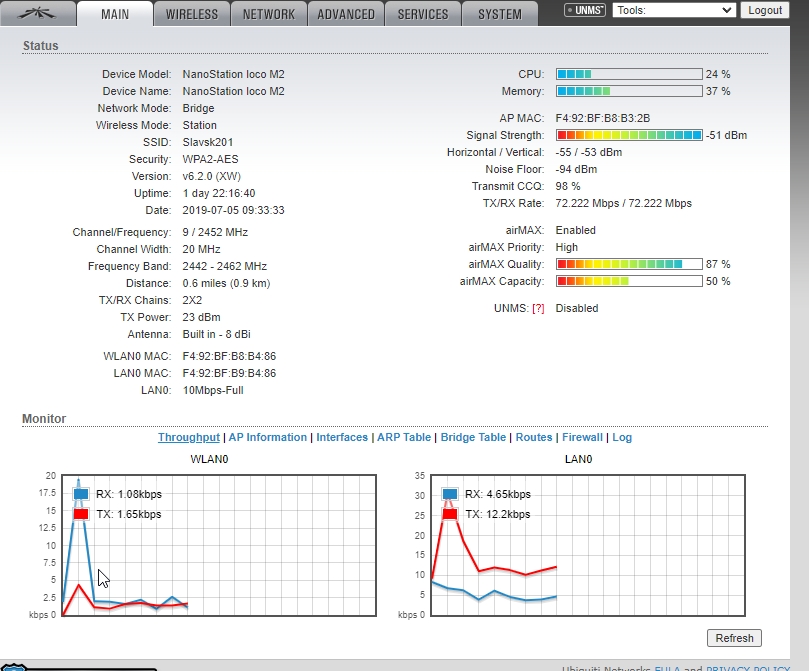Click the TX/RX Rate value 72.222 Mbps
809x671 pixels.
[x=623, y=203]
